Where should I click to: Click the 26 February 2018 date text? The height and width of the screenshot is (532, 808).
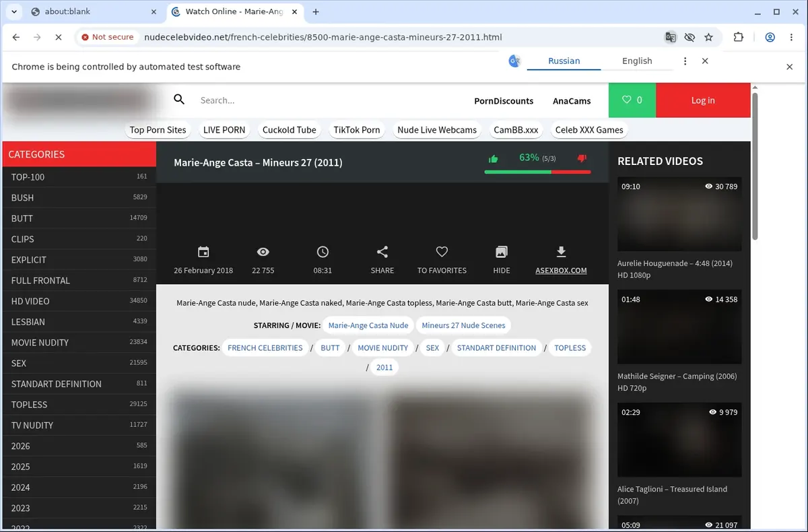(203, 271)
